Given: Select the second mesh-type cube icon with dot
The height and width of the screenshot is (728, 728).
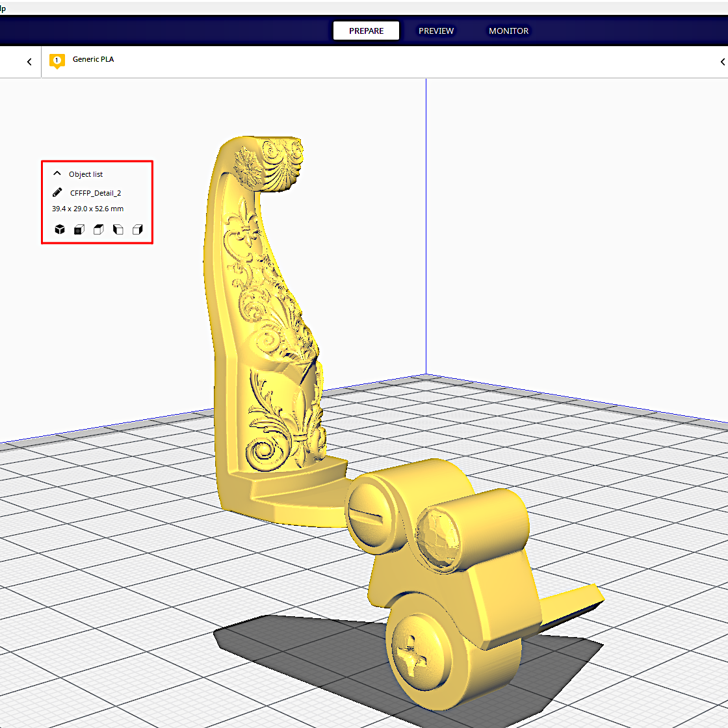Looking at the screenshot, I should 79,229.
